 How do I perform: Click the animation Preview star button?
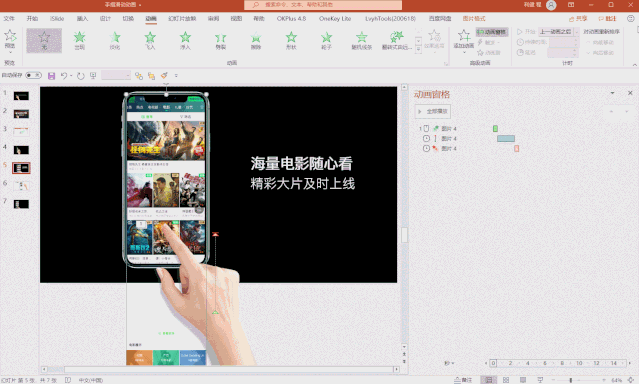tap(10, 40)
